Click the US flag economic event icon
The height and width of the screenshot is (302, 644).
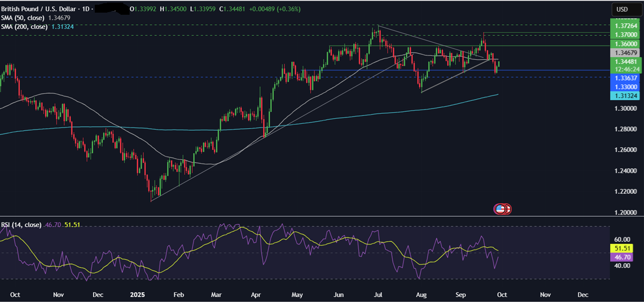tap(499, 209)
